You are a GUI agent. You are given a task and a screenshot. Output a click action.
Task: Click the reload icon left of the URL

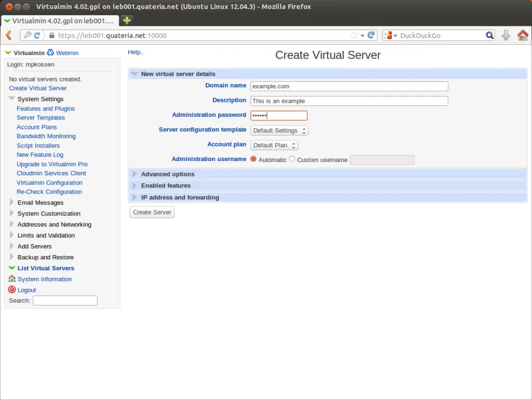coord(37,35)
